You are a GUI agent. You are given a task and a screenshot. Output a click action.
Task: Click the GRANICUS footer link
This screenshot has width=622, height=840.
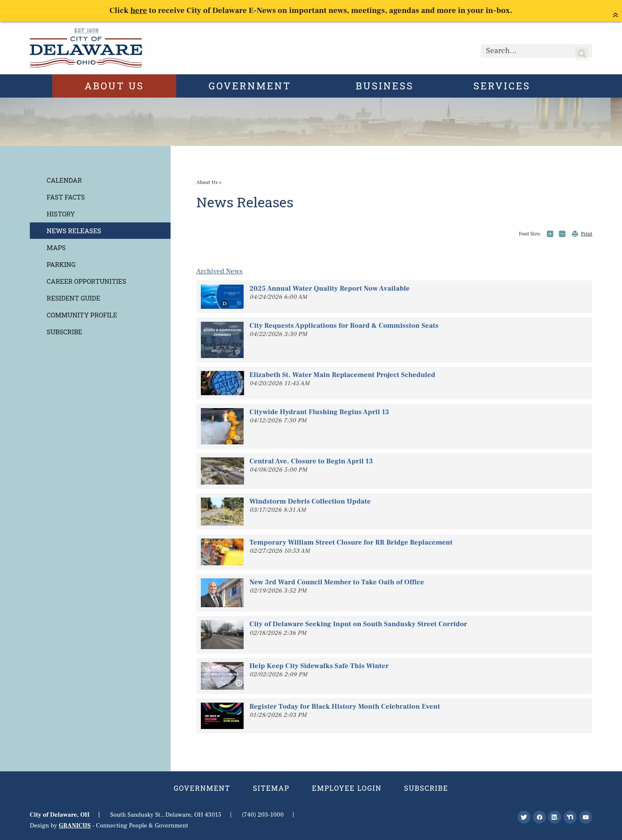(x=75, y=825)
